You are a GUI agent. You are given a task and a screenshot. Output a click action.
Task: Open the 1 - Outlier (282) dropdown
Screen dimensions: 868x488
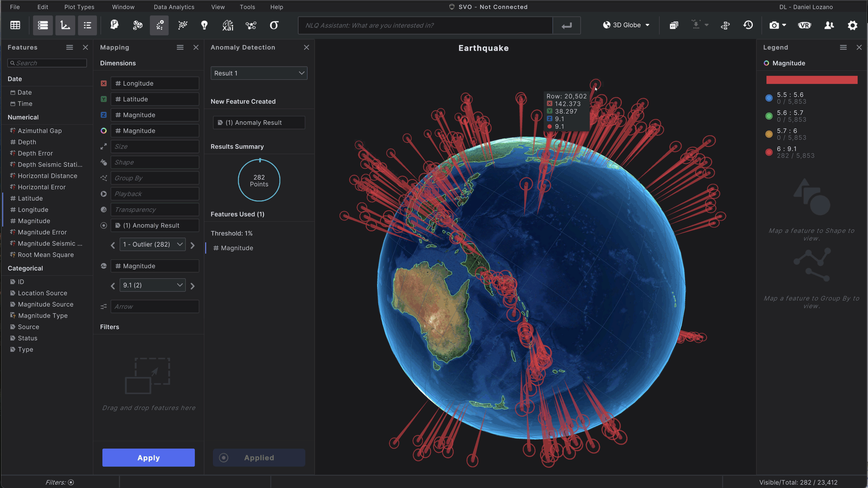[x=152, y=245]
